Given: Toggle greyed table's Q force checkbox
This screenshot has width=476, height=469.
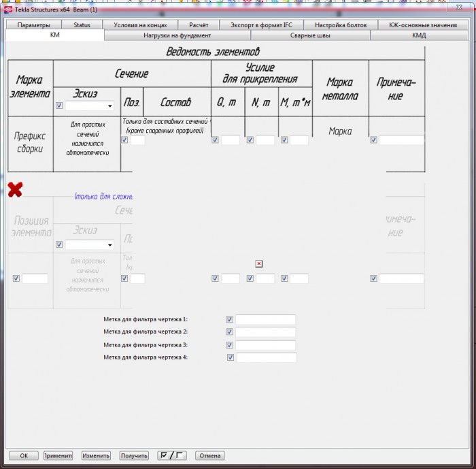Looking at the screenshot, I should point(215,278).
